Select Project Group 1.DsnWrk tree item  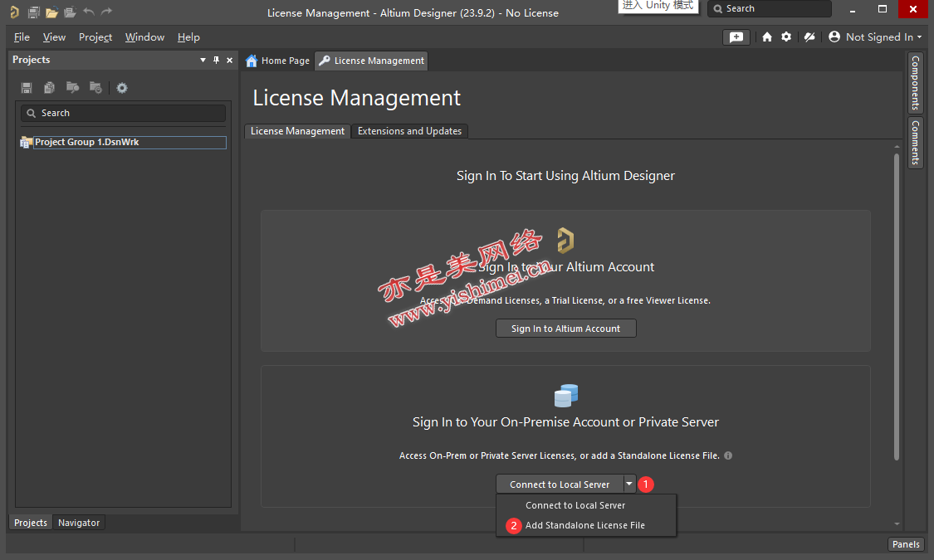130,142
